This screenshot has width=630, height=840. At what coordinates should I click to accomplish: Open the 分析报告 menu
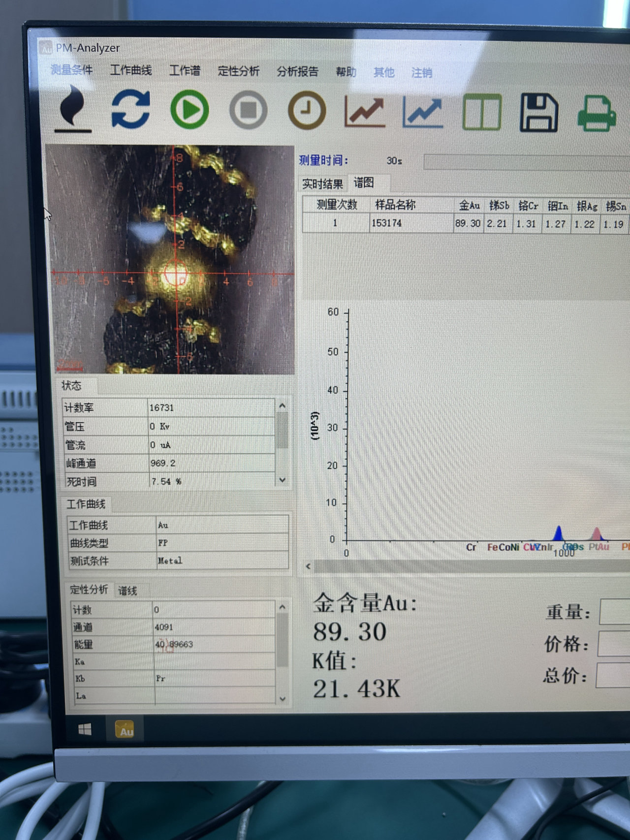[x=297, y=72]
